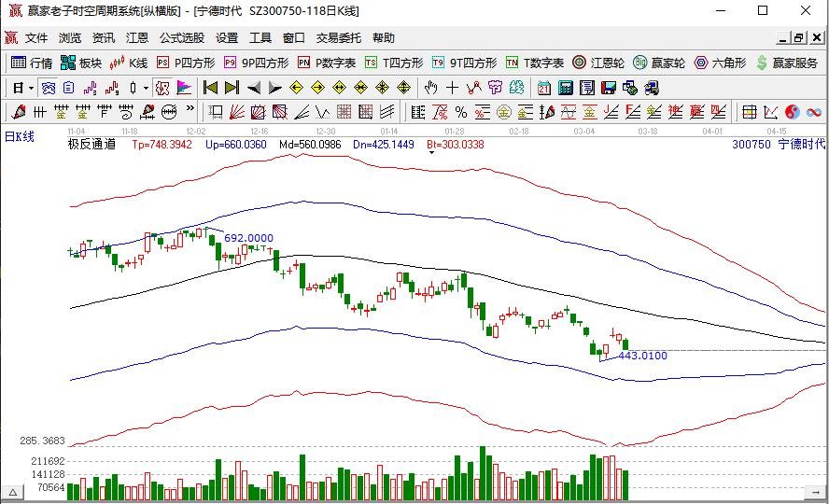This screenshot has width=829, height=504.
Task: Click the 443.0100 price label
Action: pyautogui.click(x=643, y=356)
